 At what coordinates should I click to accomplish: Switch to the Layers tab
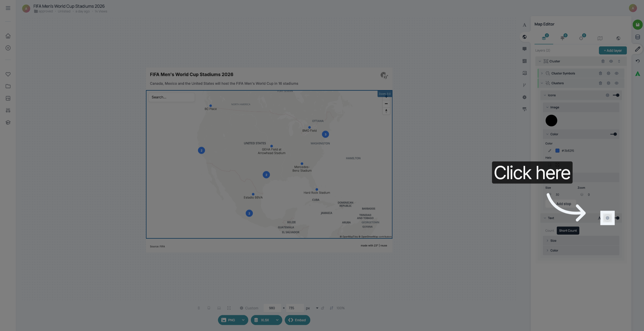click(x=544, y=38)
